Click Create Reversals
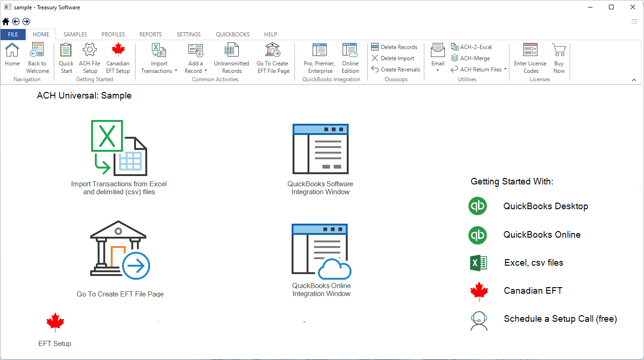 click(x=396, y=69)
